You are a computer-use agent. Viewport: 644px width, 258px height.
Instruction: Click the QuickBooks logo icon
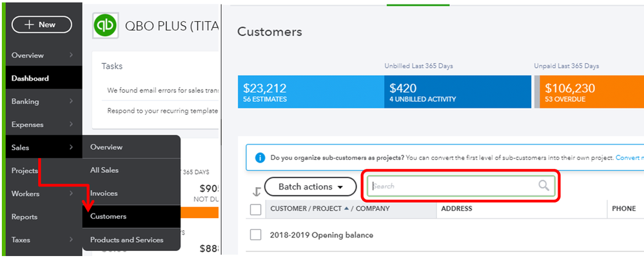click(x=105, y=25)
